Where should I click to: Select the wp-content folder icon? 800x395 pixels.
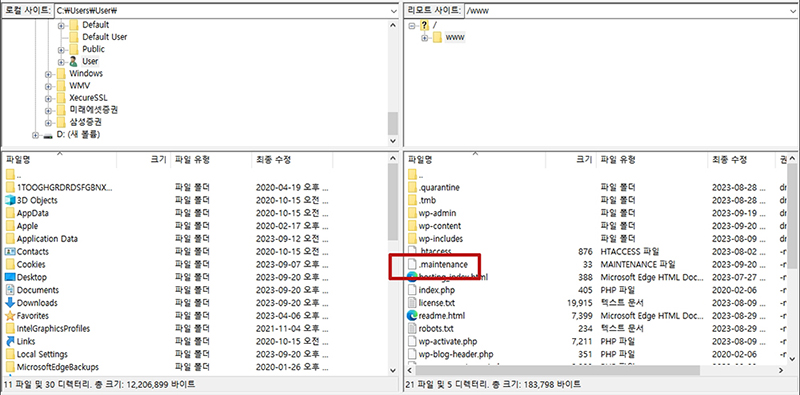[x=412, y=226]
